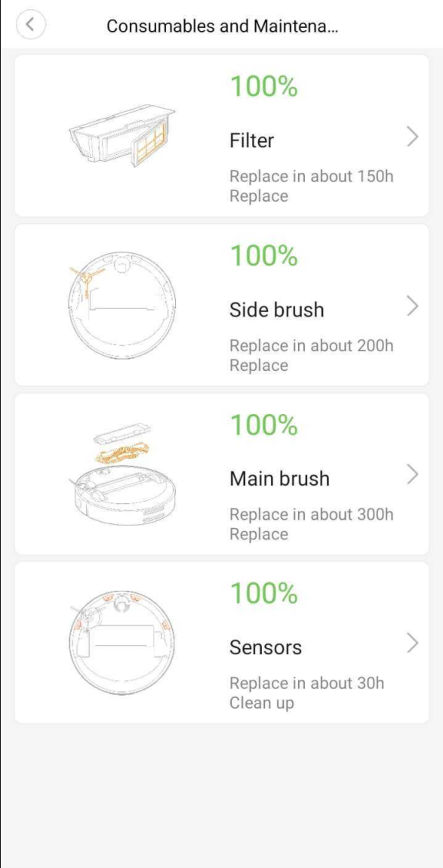
Task: Open the Filter item
Action: 251,140
